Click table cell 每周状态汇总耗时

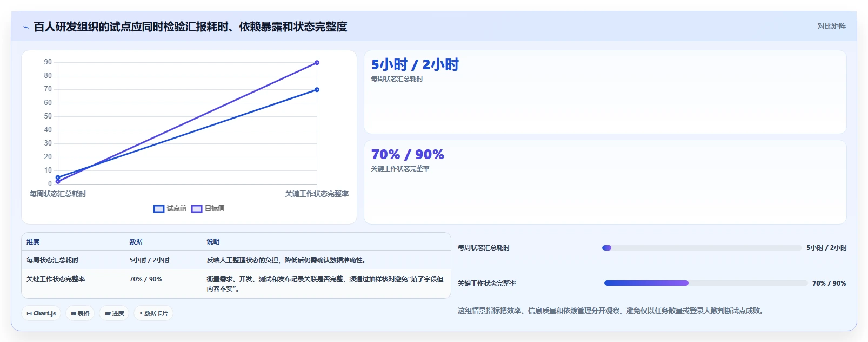click(x=52, y=260)
